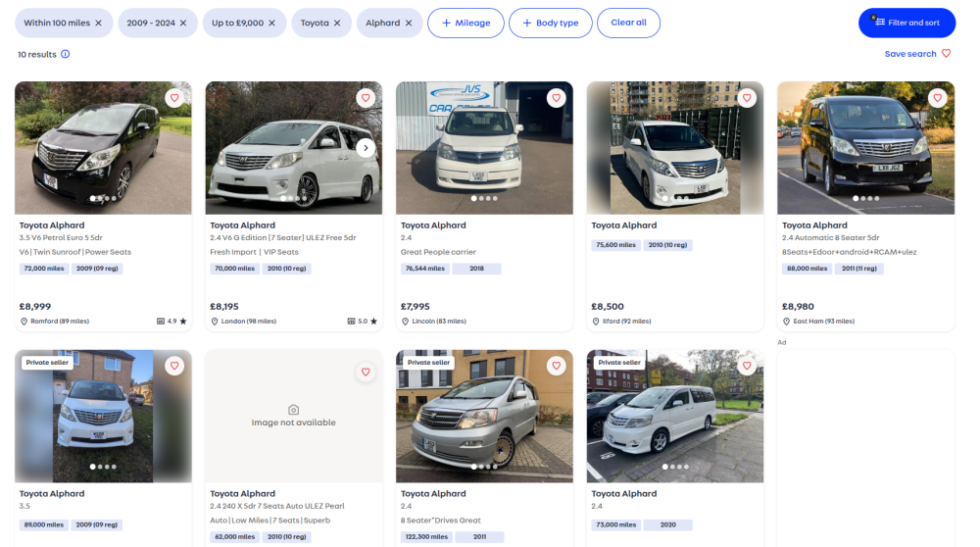The image size is (980, 547).
Task: Remove the Alphard model filter chip
Action: [408, 24]
